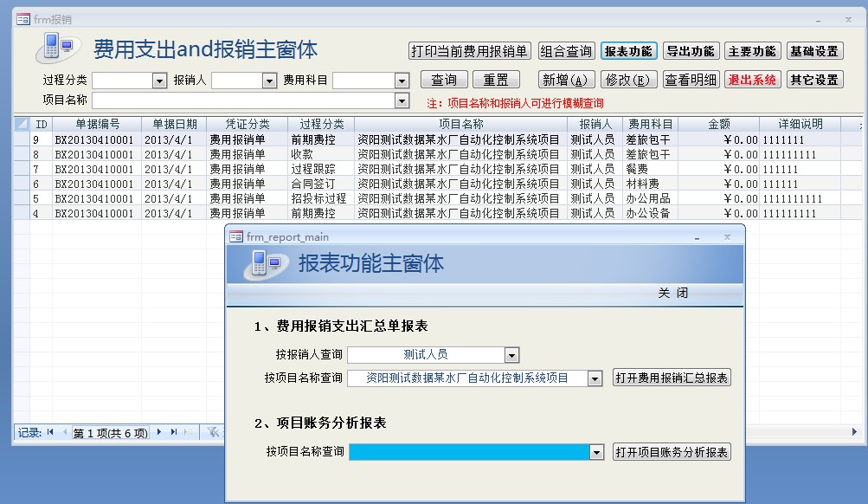
Task: Click 查看明细 view details button
Action: tap(691, 80)
